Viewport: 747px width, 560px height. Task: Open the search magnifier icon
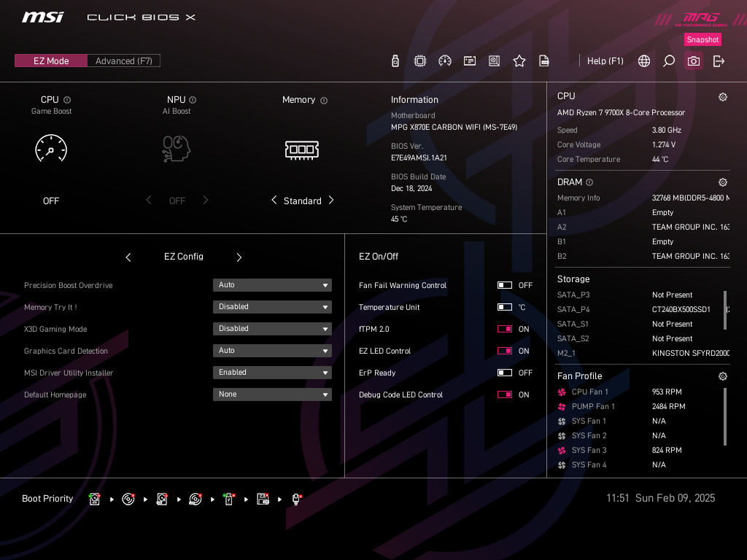[668, 61]
